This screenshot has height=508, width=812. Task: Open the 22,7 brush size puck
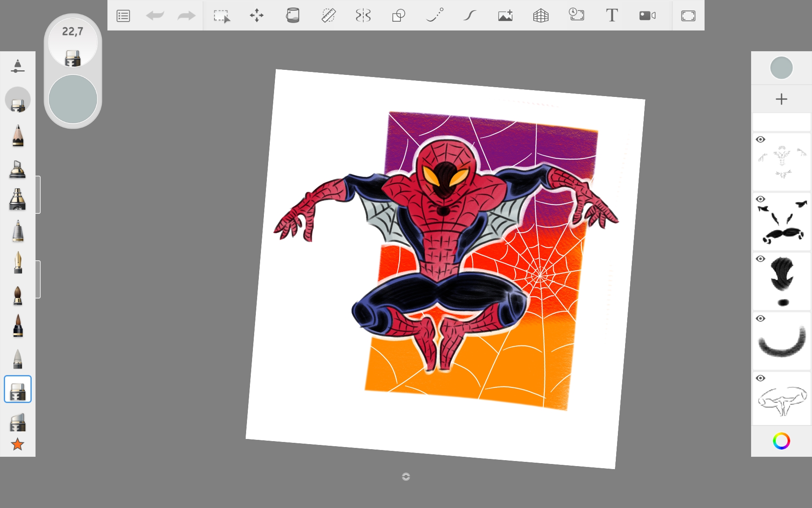tap(73, 42)
